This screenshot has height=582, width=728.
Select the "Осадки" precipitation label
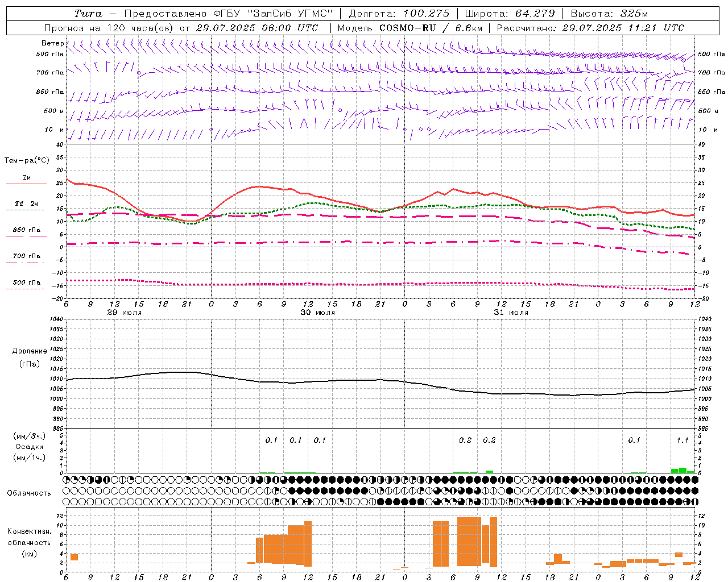(x=30, y=447)
